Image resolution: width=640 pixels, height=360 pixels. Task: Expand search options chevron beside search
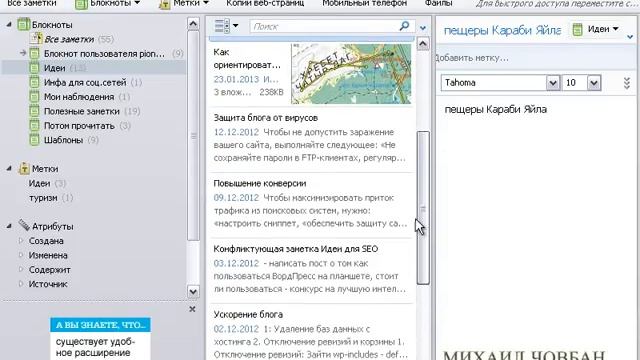coord(423,28)
